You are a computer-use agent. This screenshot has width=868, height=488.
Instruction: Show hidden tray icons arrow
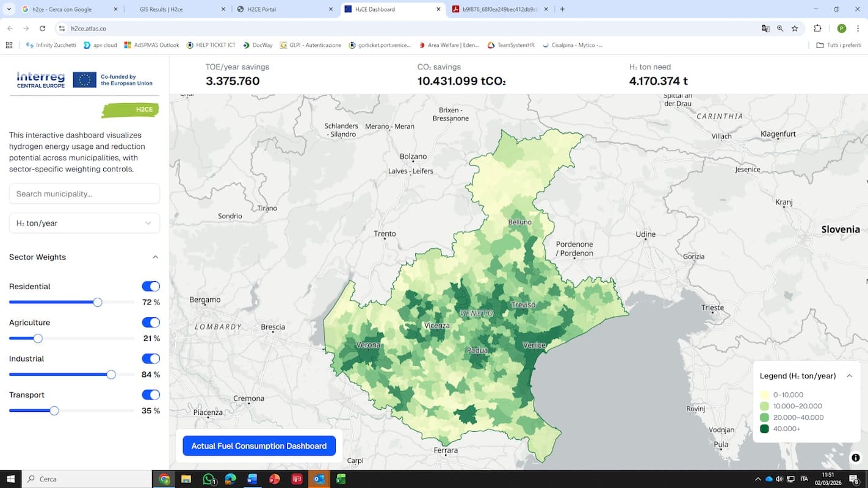(758, 479)
